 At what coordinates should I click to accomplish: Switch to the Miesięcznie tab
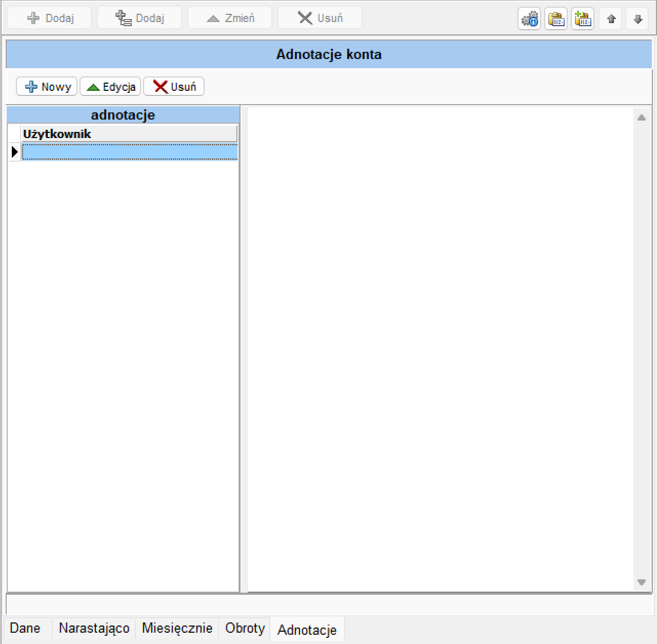click(177, 628)
